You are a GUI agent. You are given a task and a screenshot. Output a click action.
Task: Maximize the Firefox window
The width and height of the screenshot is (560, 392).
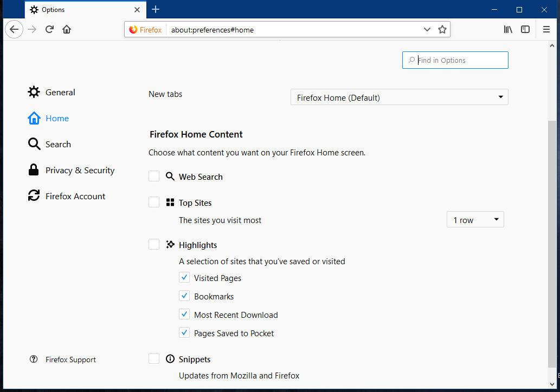click(x=519, y=10)
